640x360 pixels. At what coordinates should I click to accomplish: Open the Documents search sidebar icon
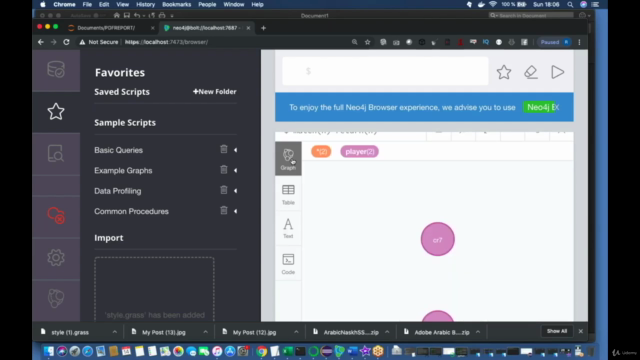[x=56, y=153]
